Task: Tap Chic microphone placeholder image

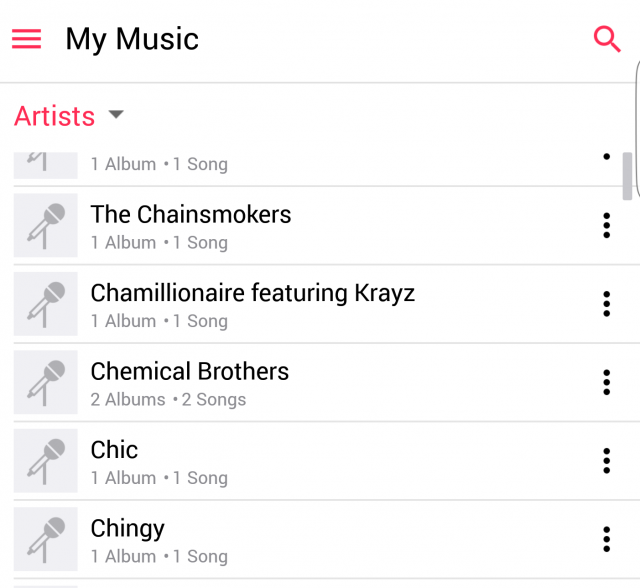Action: point(46,460)
